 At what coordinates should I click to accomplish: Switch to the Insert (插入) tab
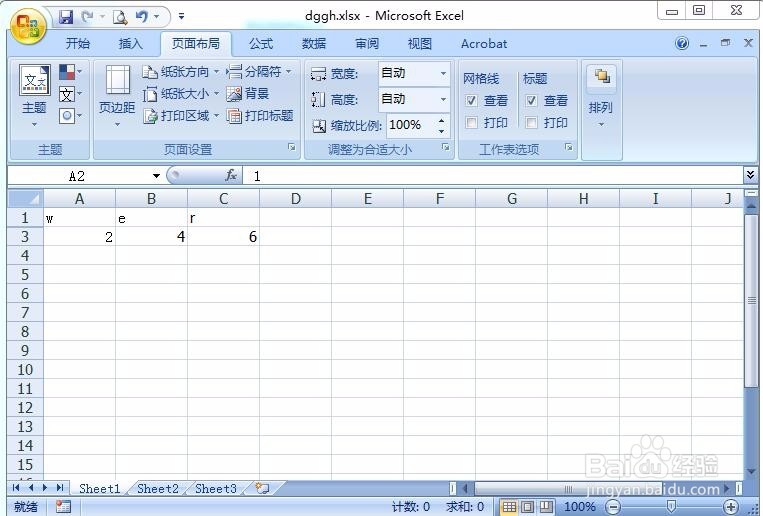[x=130, y=44]
